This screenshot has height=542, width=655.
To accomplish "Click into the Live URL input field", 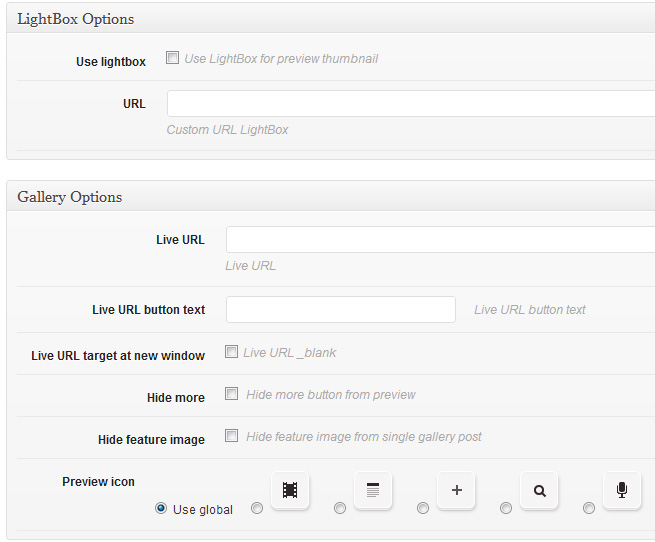I will [x=441, y=239].
